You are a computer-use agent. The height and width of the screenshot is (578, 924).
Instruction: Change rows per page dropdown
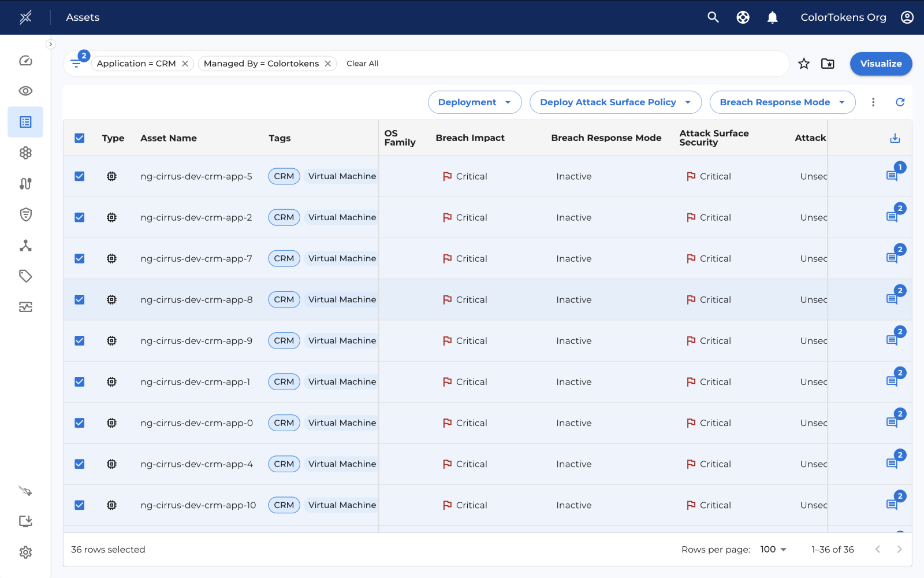tap(773, 549)
